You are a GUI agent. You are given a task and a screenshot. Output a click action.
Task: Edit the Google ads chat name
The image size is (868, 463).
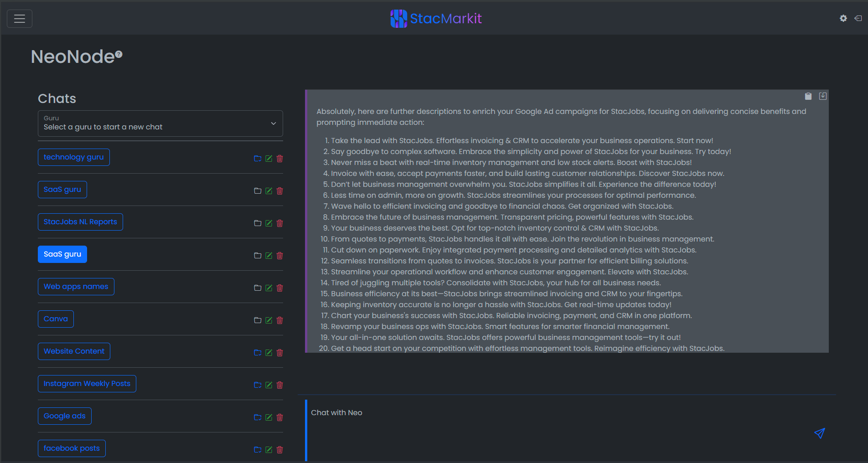coord(269,417)
